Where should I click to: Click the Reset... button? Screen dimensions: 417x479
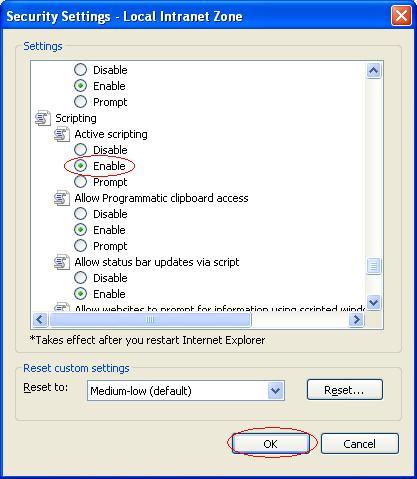[345, 389]
